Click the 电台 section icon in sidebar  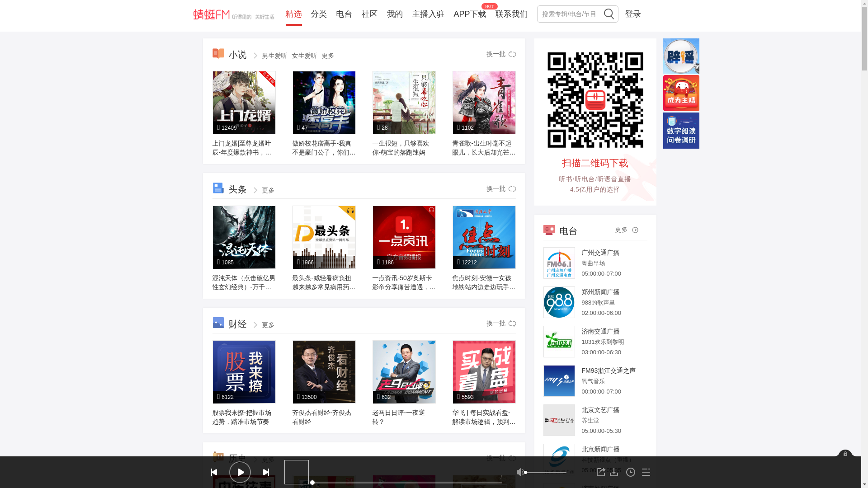pyautogui.click(x=549, y=230)
